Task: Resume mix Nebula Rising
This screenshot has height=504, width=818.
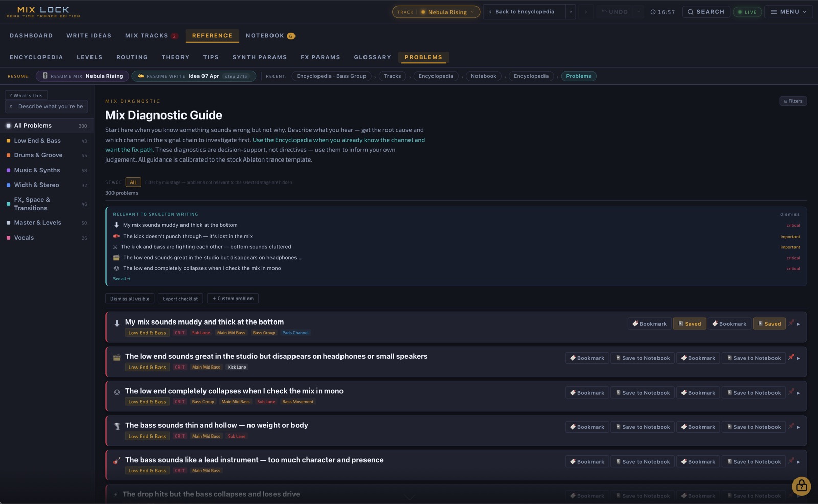Action: [x=82, y=76]
